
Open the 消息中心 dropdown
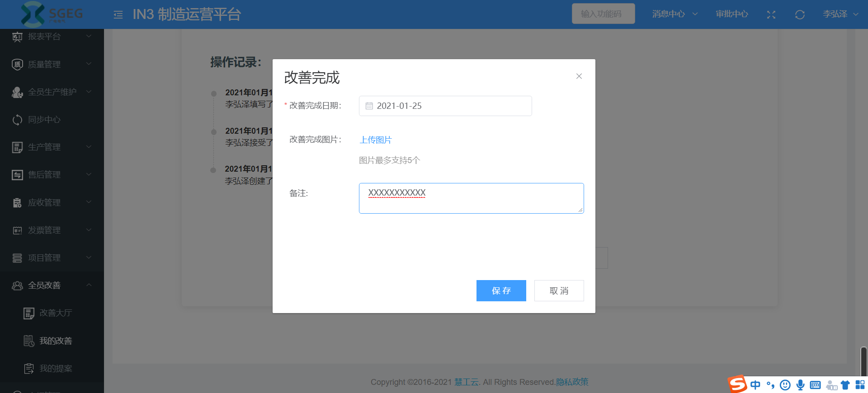675,14
